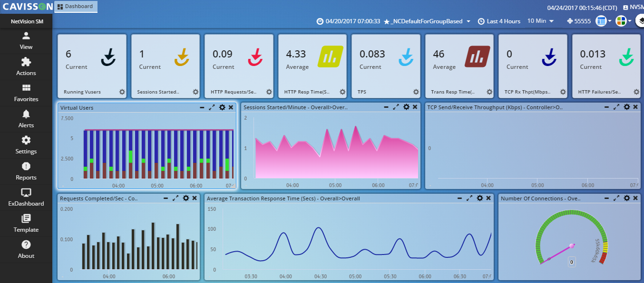
Task: Open Favorites in the sidebar
Action: [x=26, y=93]
